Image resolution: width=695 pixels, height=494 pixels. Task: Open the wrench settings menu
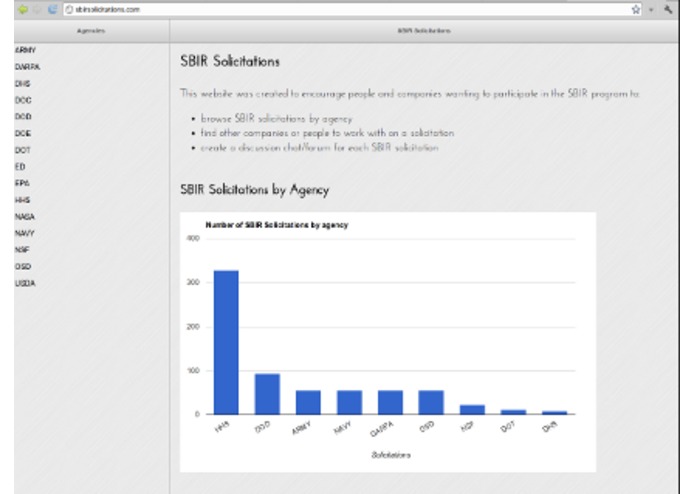668,9
